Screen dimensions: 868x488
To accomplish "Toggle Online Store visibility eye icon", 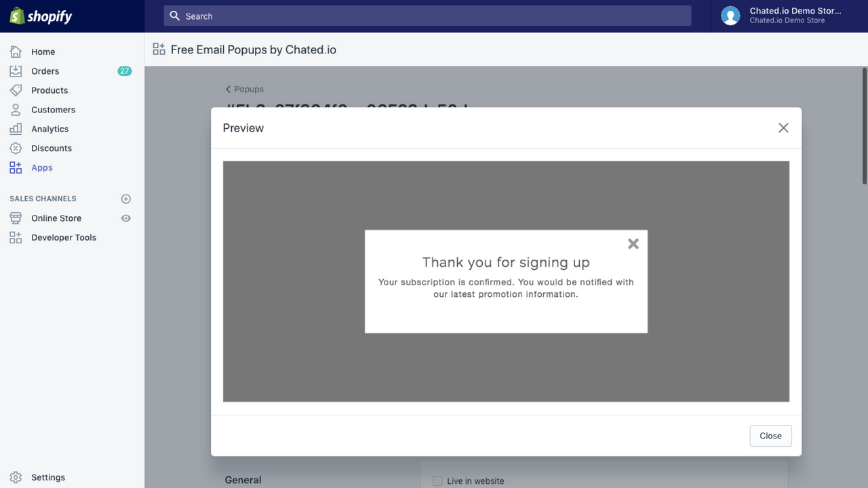I will coord(125,218).
